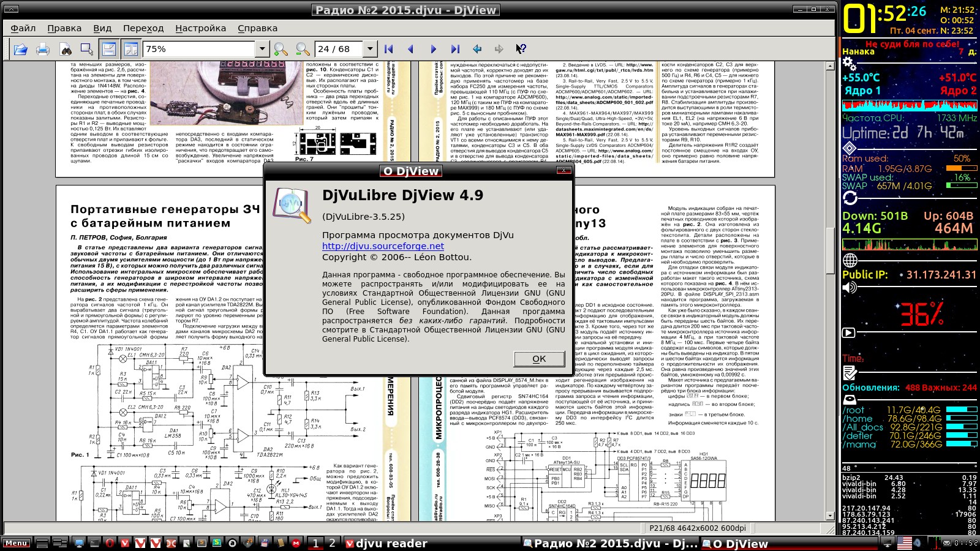This screenshot has height=551, width=980.
Task: Click the Обновления: 488 text in sidebar
Action: click(881, 388)
